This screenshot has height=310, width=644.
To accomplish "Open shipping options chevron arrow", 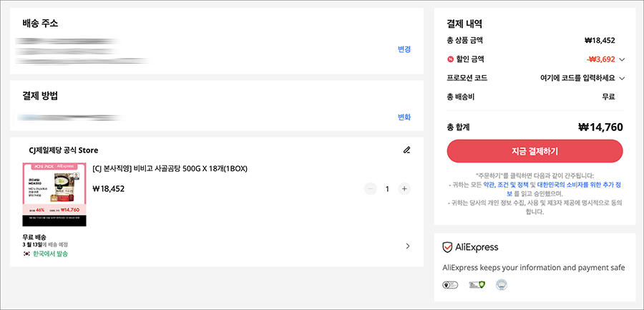I will coord(408,246).
